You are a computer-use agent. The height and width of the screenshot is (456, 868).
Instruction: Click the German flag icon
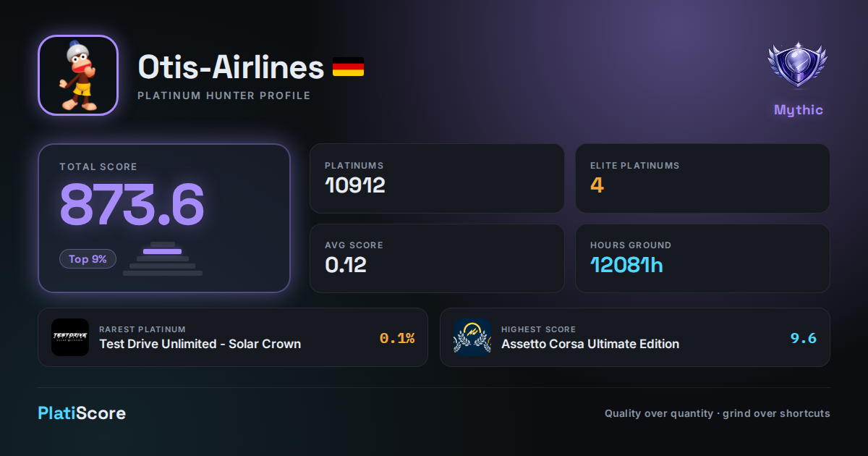pyautogui.click(x=348, y=67)
